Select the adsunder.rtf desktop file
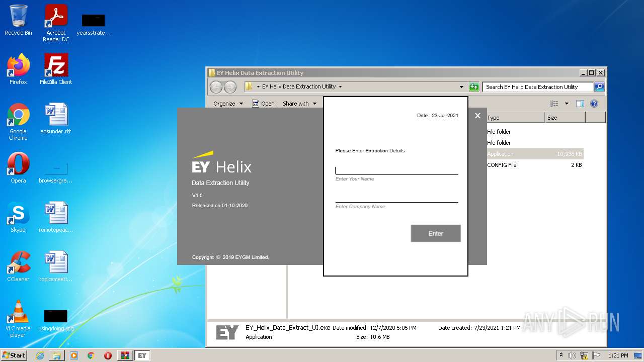This screenshot has height=362, width=644. coord(56,119)
